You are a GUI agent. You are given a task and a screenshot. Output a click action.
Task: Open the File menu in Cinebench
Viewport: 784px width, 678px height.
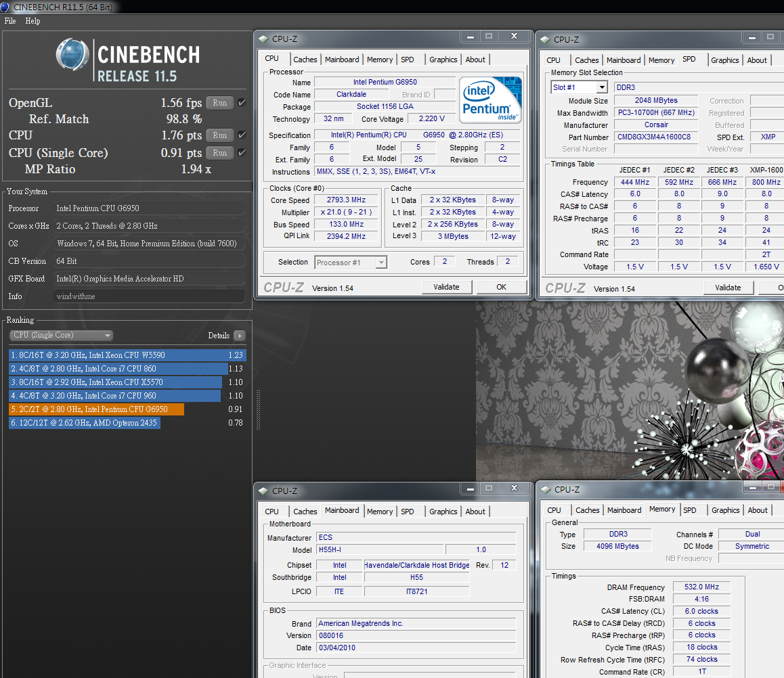point(10,21)
